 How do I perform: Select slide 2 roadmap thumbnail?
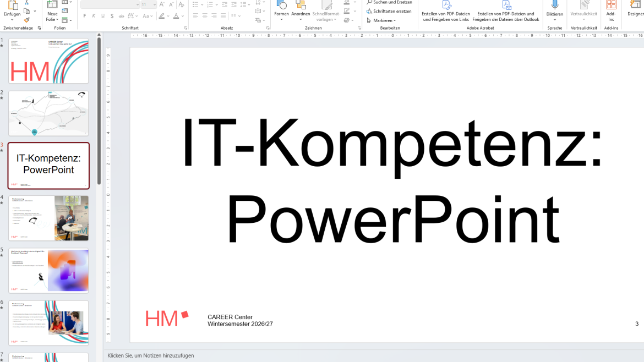pos(48,113)
